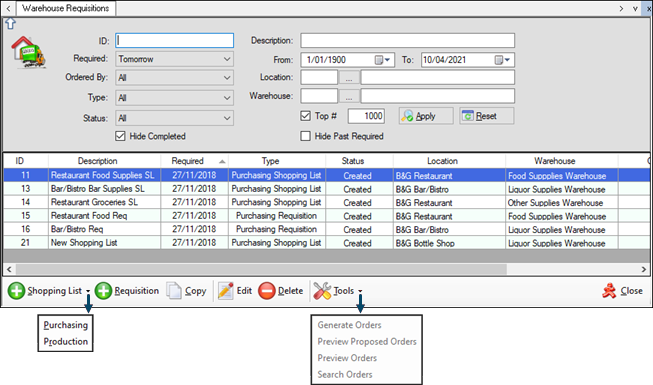
Task: Select row 'Restaurant Food Req'
Action: (326, 216)
